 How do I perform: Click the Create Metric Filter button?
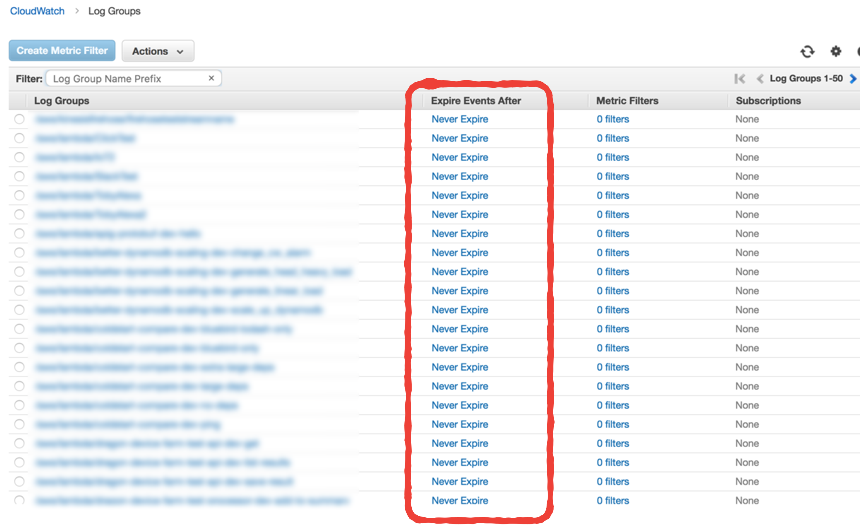pyautogui.click(x=62, y=50)
